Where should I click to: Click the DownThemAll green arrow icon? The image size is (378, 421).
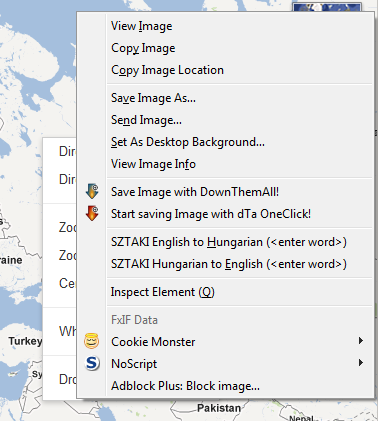(92, 191)
